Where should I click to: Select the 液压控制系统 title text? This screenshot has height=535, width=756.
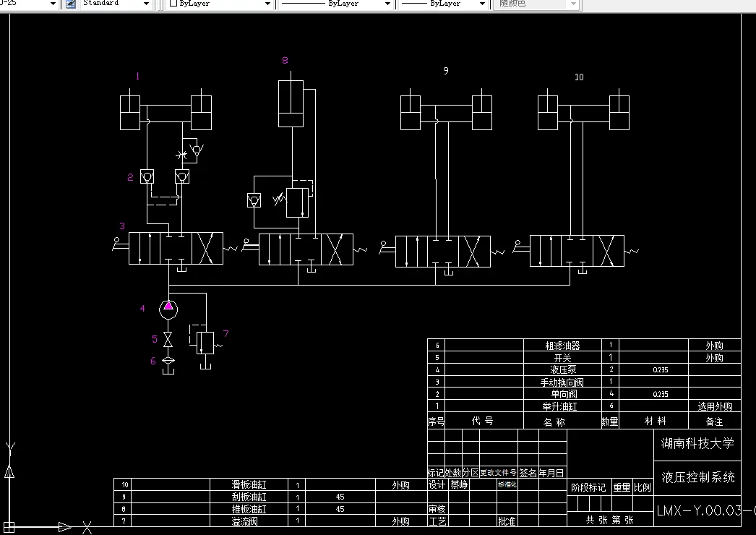click(697, 478)
